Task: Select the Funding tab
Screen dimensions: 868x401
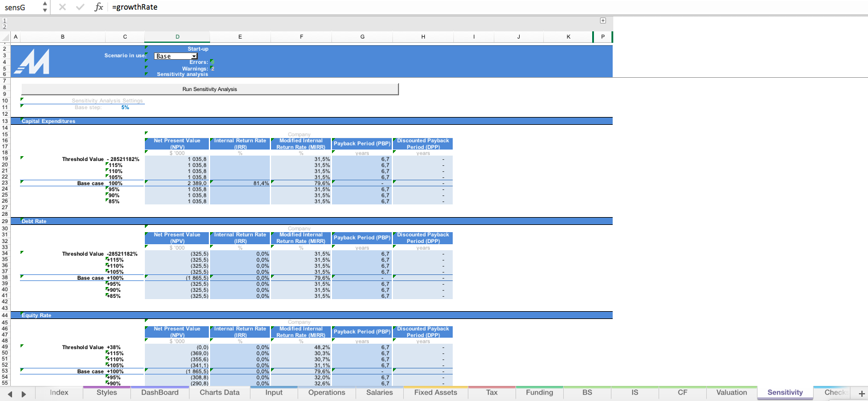Action: pyautogui.click(x=539, y=392)
